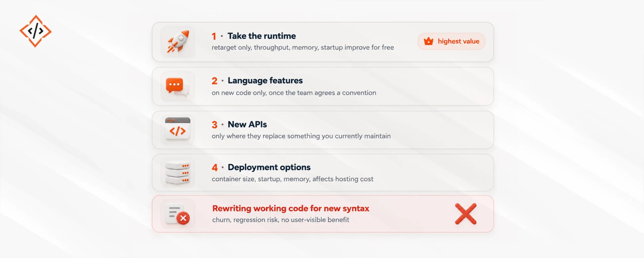Click the orange number 4
The width and height of the screenshot is (644, 258).
pos(215,168)
